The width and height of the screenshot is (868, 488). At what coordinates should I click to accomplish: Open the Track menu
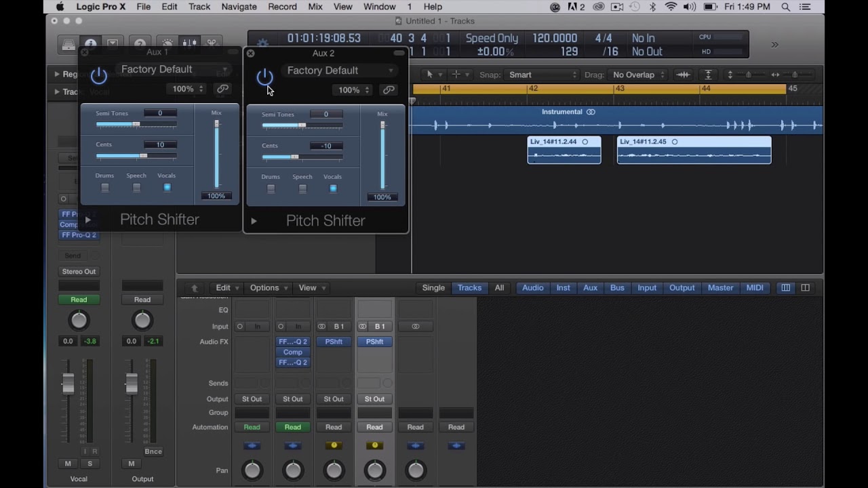199,7
